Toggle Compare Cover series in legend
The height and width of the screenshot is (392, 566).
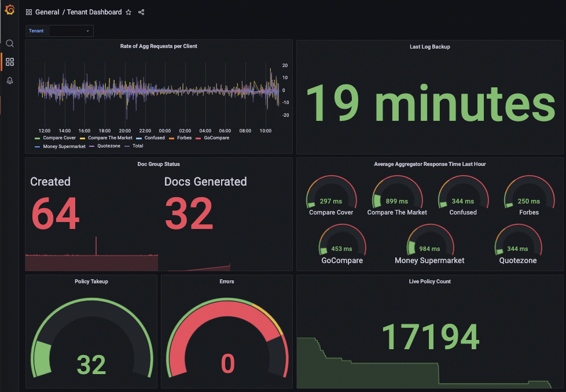pos(59,138)
